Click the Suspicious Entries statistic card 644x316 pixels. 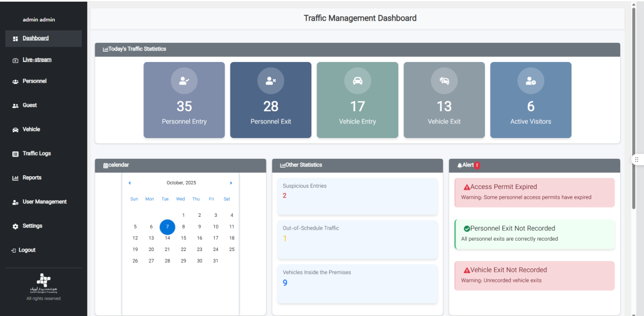[357, 196]
